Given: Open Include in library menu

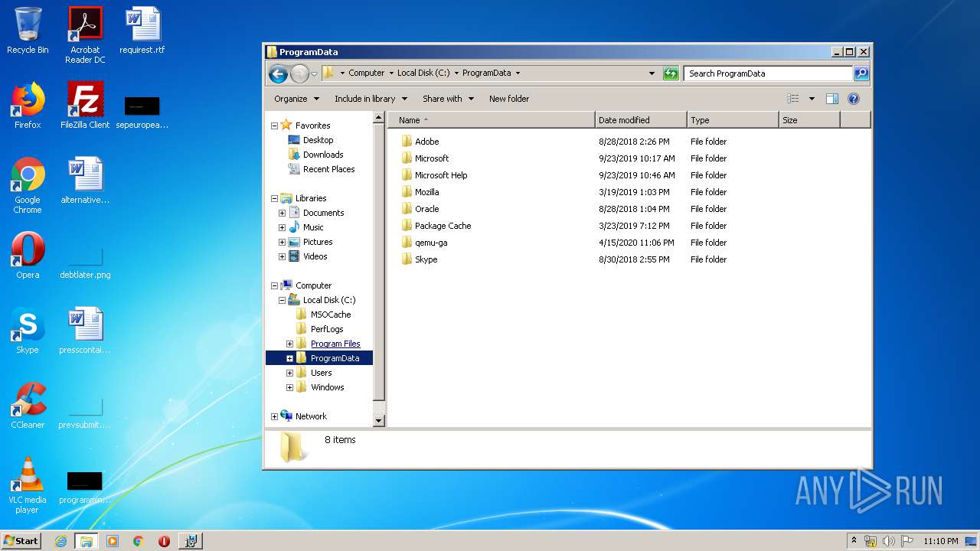Looking at the screenshot, I should point(371,99).
